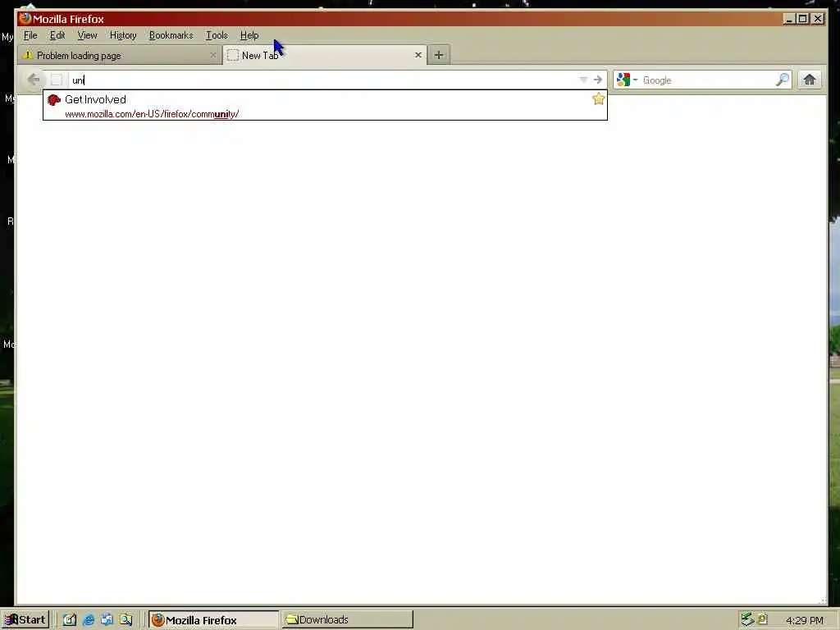Open the address bar history dropdown arrow

[583, 80]
